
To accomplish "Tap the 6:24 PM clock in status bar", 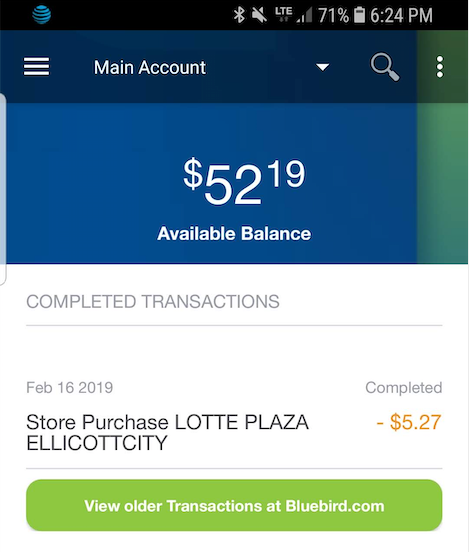I will (x=401, y=15).
